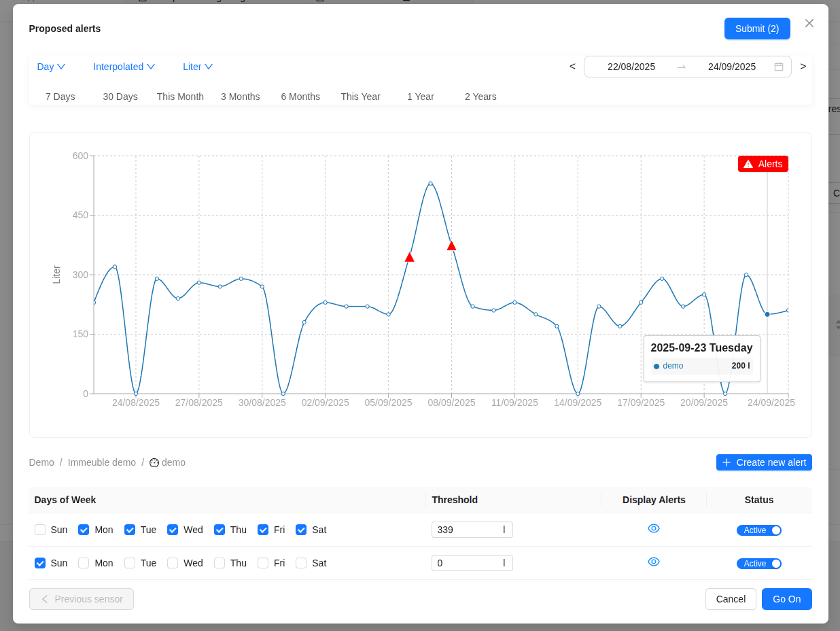The height and width of the screenshot is (631, 840).
Task: Open the calendar date picker icon
Action: click(779, 67)
